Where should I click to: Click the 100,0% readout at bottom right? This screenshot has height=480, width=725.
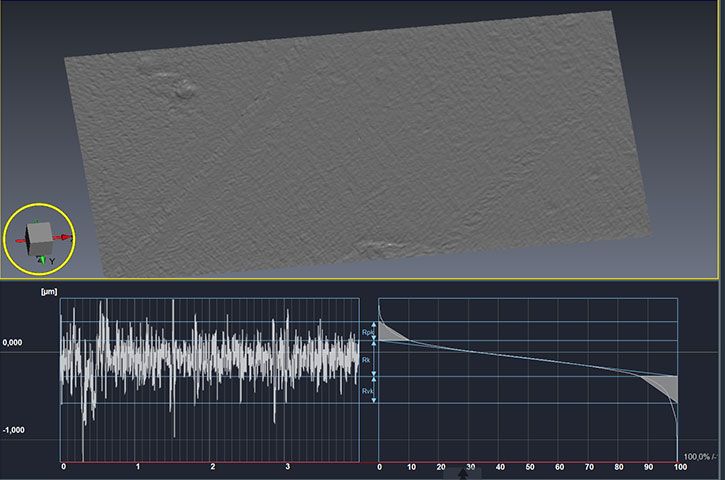(700, 457)
